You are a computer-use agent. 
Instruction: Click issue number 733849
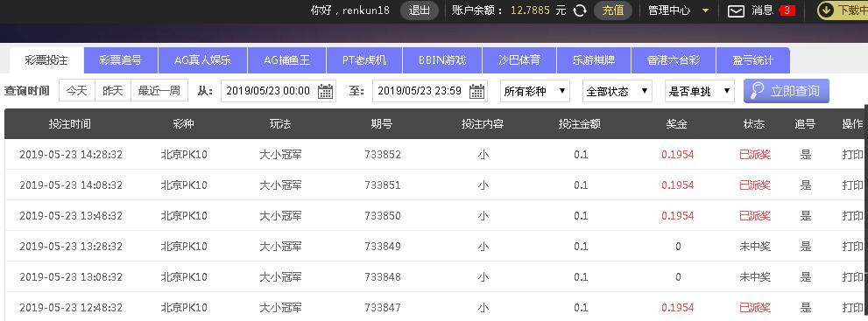(383, 246)
